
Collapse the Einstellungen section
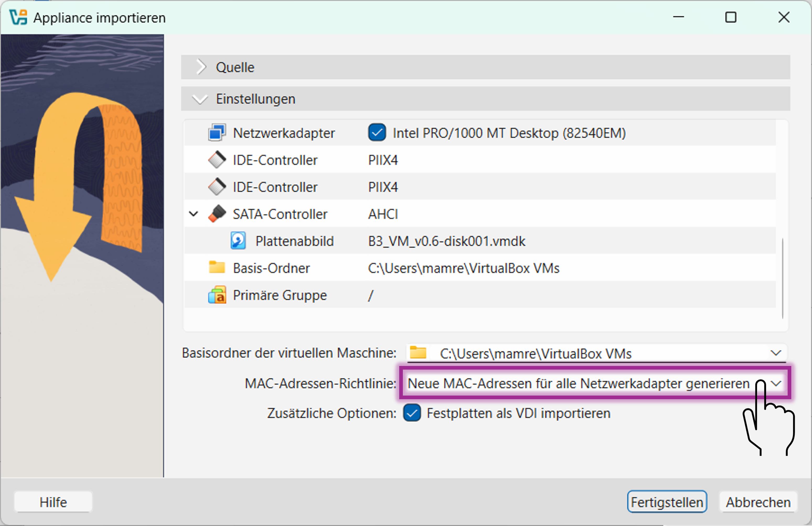coord(200,99)
